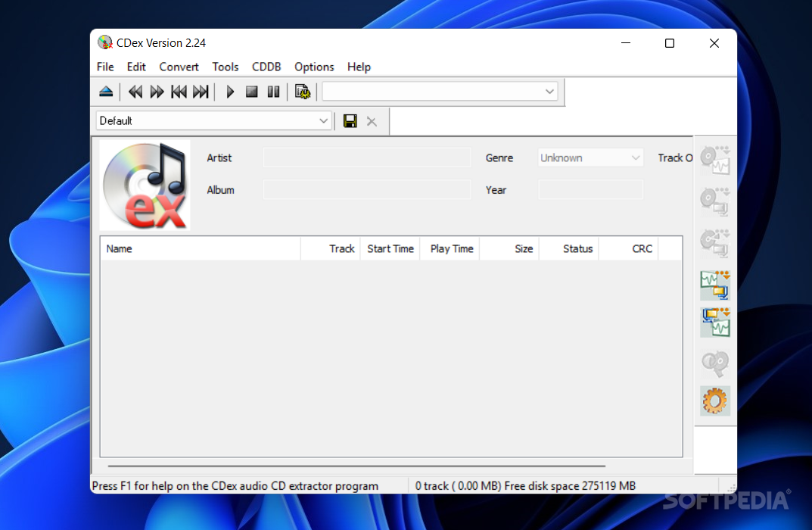Click the fast forward toolbar button
The image size is (812, 530).
(157, 92)
